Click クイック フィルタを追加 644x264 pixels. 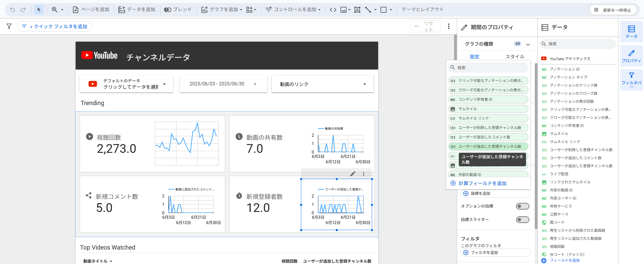click(x=55, y=27)
